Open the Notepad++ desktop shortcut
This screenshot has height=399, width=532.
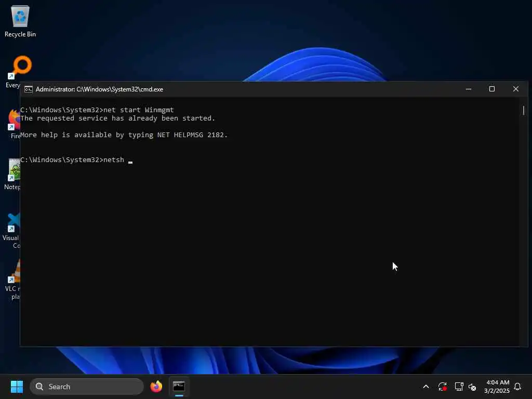click(14, 174)
